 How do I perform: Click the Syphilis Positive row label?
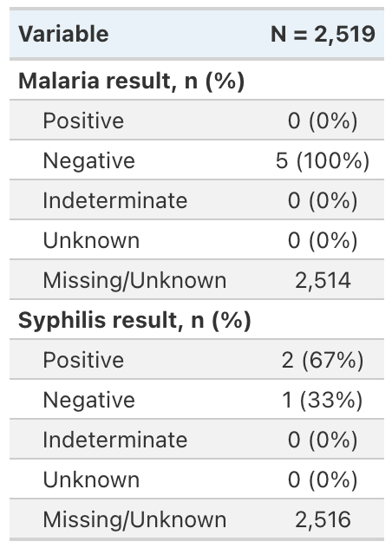coord(83,360)
